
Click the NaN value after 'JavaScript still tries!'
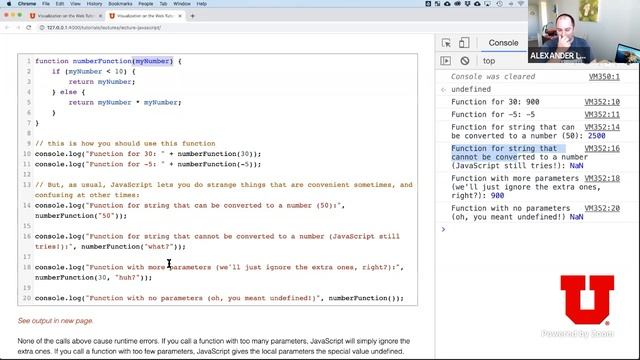coord(576,166)
